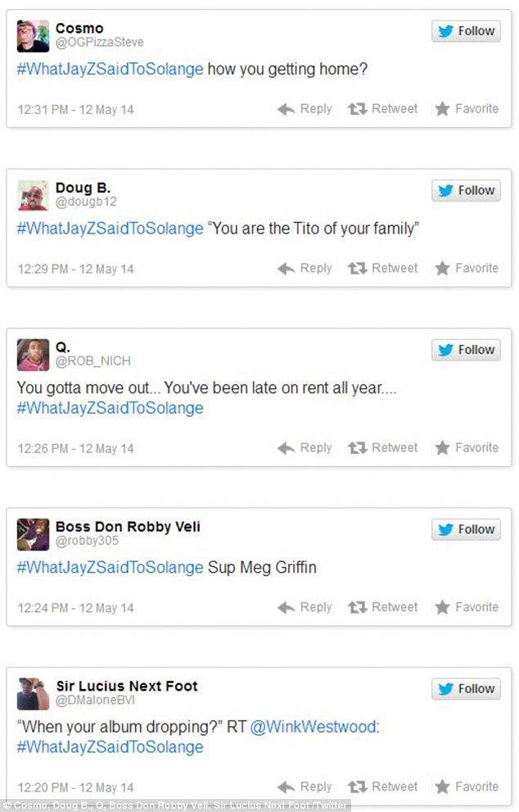Open the @WinkWestwood mention link
Image resolution: width=519 pixels, height=812 pixels.
pos(315,726)
